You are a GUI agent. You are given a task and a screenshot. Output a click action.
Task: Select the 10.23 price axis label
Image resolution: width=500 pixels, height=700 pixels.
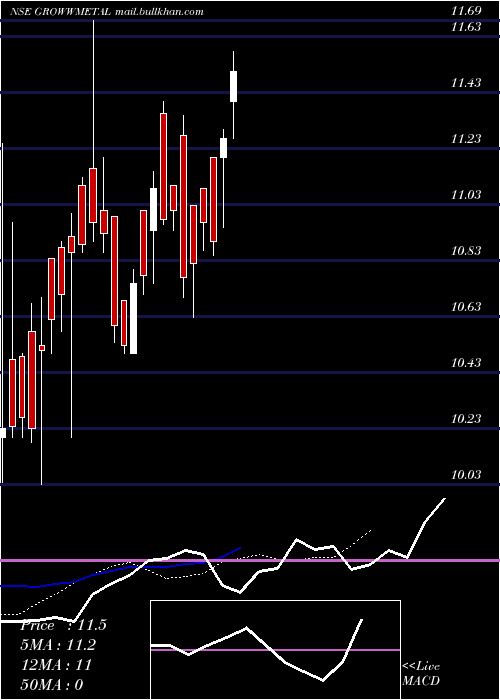click(x=466, y=419)
